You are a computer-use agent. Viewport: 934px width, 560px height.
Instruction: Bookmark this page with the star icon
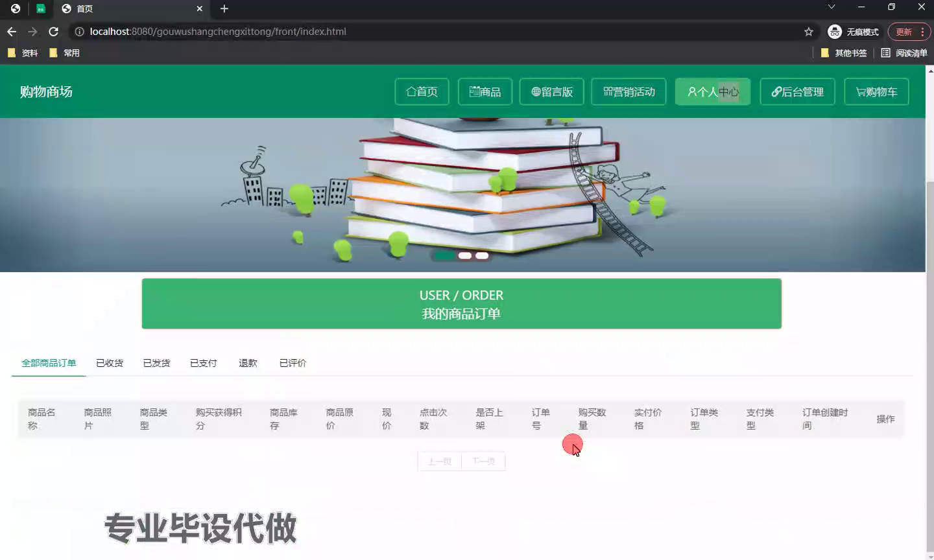[x=809, y=32]
